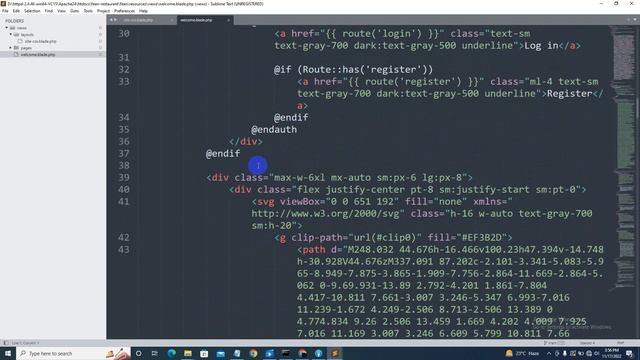Collapse the layouts folder in sidebar
Viewport: 640px width, 360px height.
pyautogui.click(x=11, y=34)
